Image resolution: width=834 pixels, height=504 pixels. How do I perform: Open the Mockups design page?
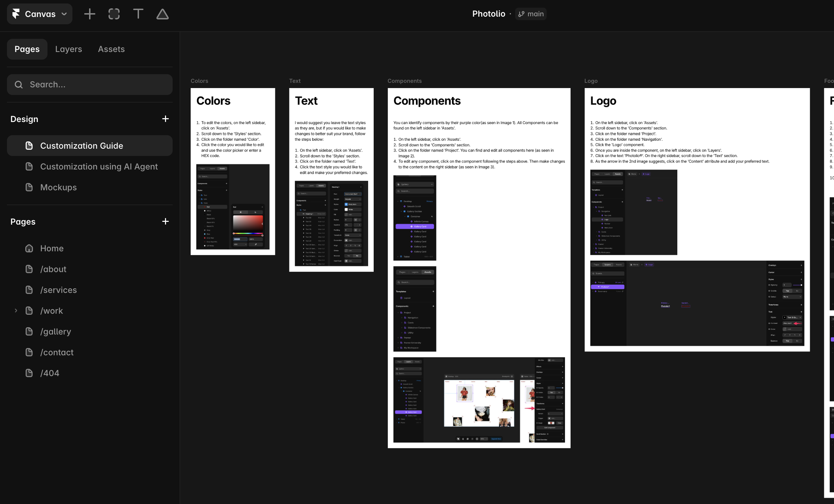pos(90,187)
